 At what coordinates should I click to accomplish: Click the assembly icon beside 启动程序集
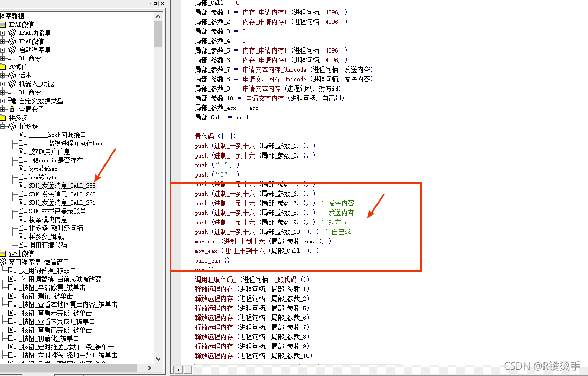coord(12,49)
